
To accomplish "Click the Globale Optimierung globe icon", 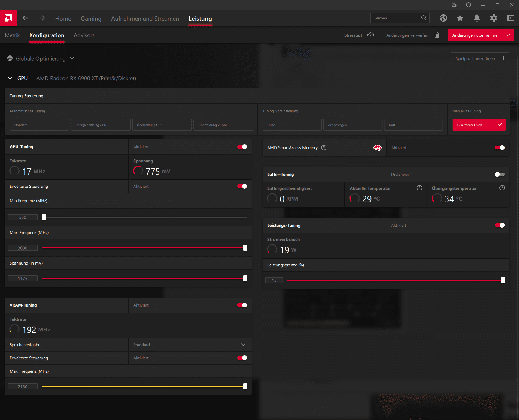I will pyautogui.click(x=10, y=58).
